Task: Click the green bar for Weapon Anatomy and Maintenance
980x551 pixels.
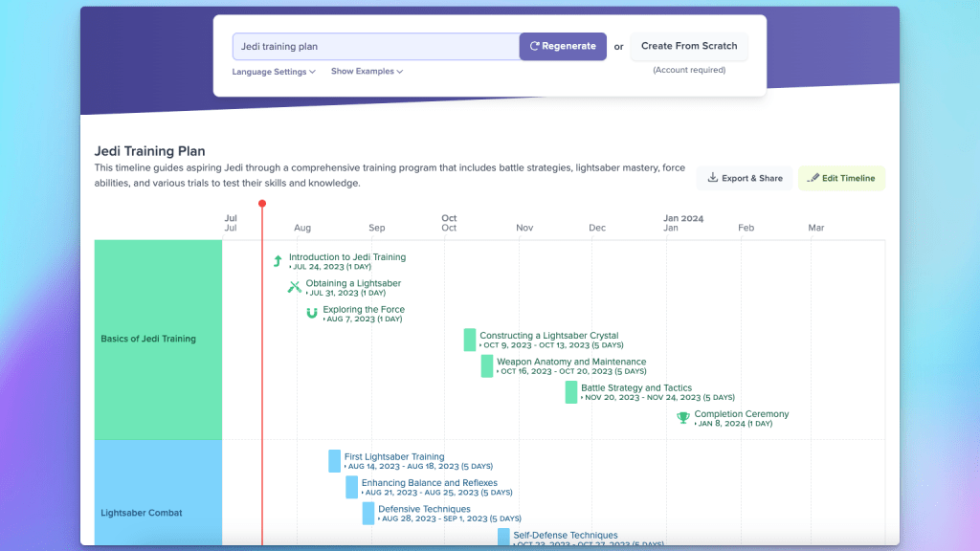Action: tap(487, 365)
